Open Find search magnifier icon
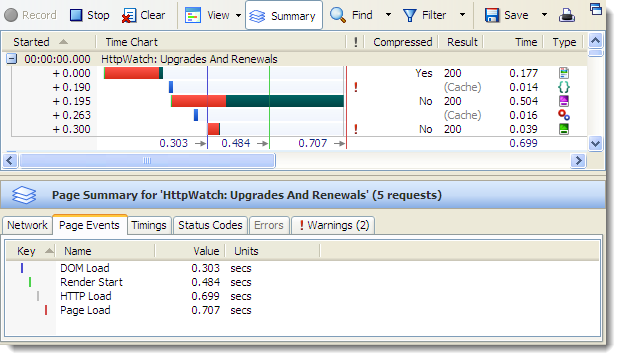The height and width of the screenshot is (360, 621). pos(338,15)
